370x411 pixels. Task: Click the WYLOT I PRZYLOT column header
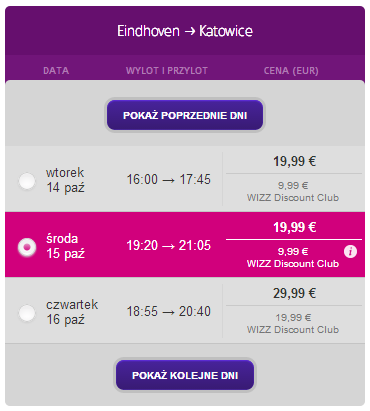(167, 71)
